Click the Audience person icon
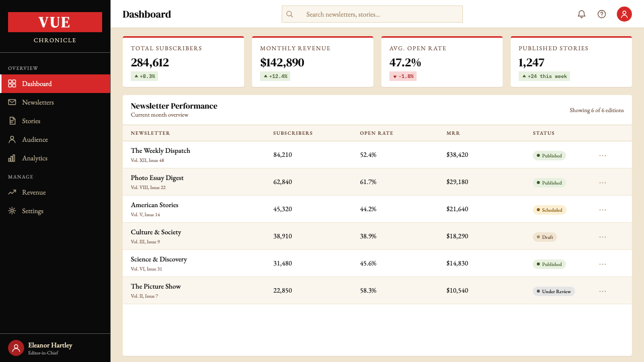644x362 pixels. coord(12,139)
